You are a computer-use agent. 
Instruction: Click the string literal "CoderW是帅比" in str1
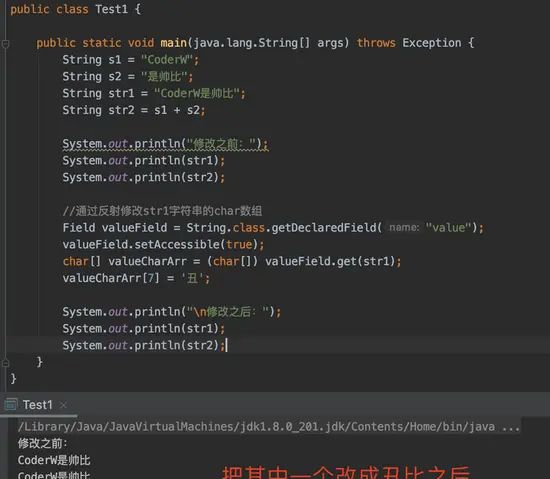tap(197, 93)
